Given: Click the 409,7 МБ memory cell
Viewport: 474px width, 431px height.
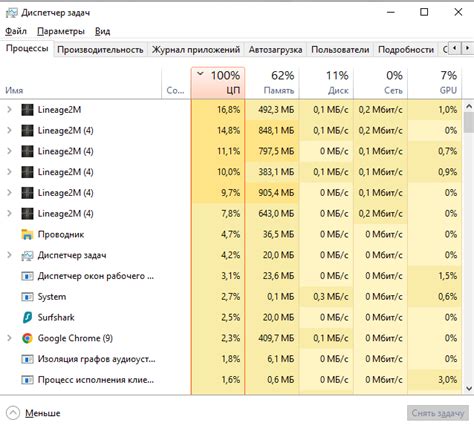Looking at the screenshot, I should tap(272, 338).
